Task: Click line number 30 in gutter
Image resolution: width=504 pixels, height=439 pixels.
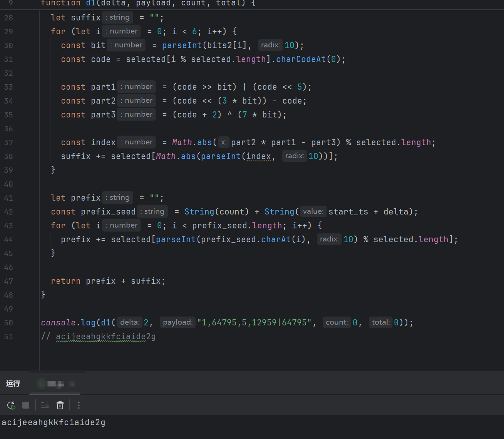Action: coord(8,45)
